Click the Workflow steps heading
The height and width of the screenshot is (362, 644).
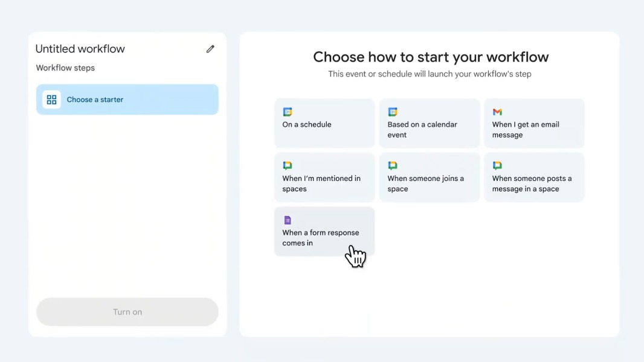pos(65,68)
